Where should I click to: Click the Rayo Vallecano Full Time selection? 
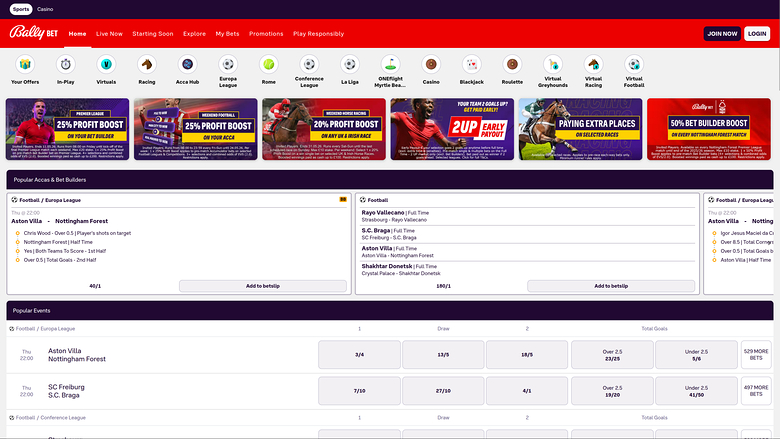pyautogui.click(x=395, y=213)
